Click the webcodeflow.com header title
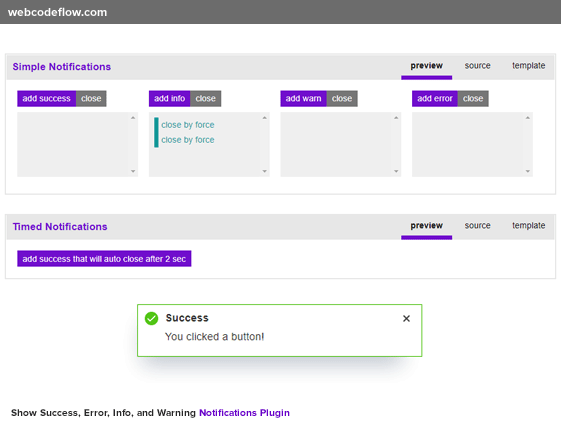Screen dimensions: 561x431 click(x=57, y=12)
